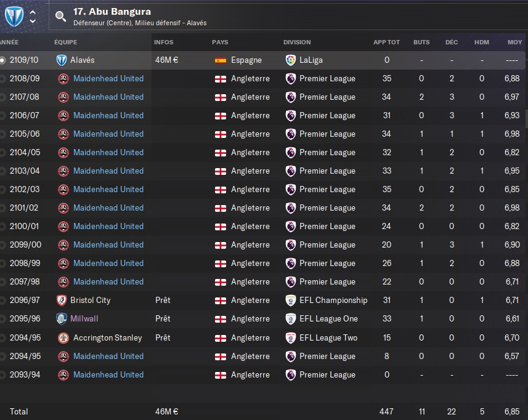
Task: Click the Millwall club badge icon
Action: 62,319
